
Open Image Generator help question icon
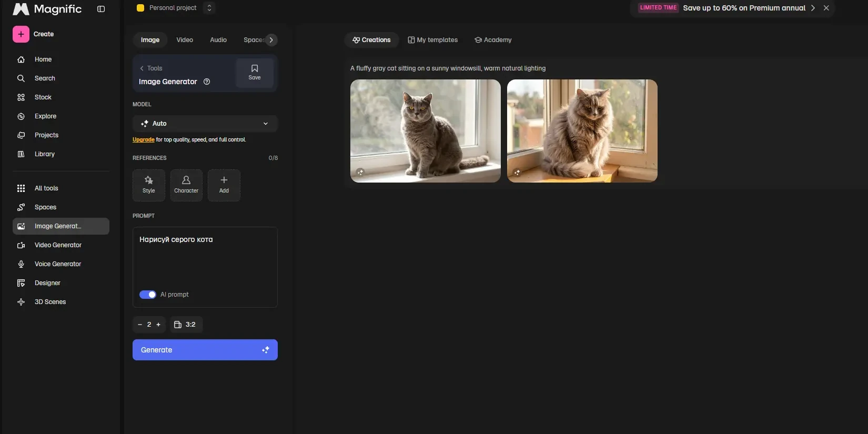tap(207, 82)
